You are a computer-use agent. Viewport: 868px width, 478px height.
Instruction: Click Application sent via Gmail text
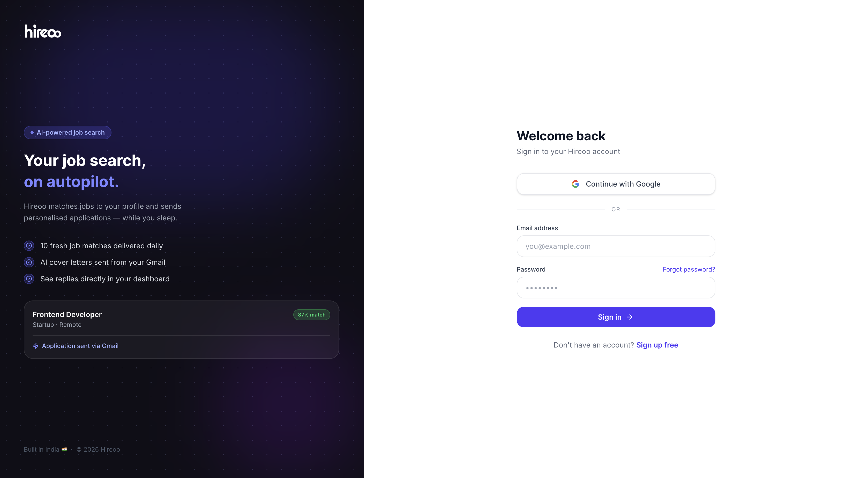(x=80, y=346)
